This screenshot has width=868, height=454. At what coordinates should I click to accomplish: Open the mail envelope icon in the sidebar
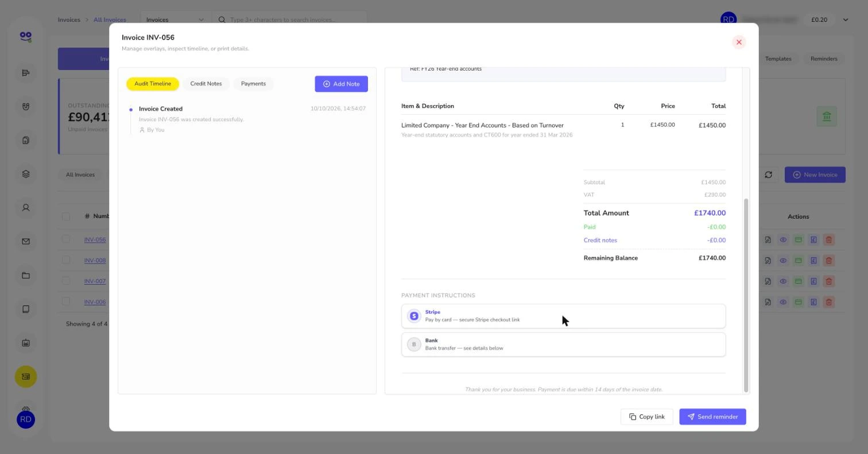pyautogui.click(x=26, y=242)
